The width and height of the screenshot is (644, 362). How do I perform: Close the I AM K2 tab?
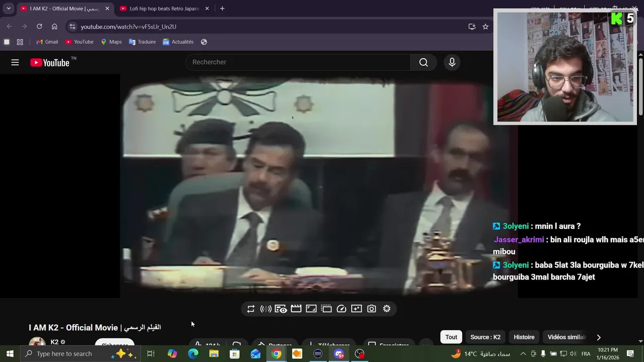pyautogui.click(x=107, y=9)
